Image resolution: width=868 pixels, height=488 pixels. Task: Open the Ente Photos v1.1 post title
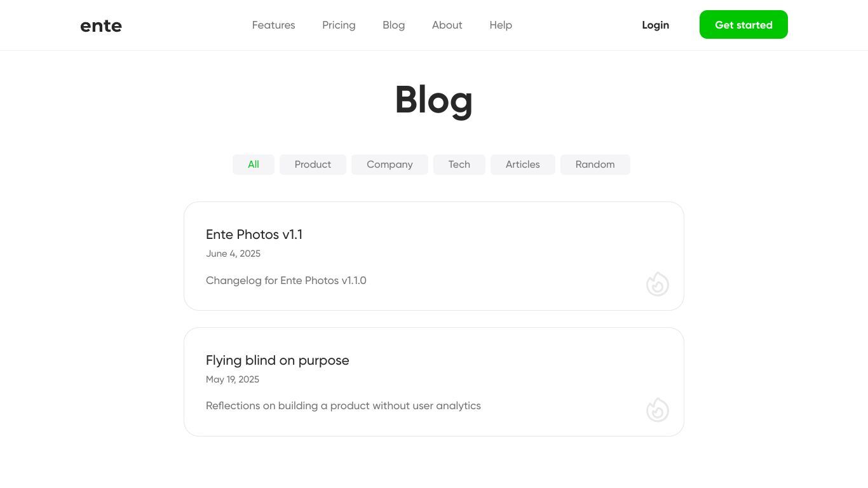tap(254, 234)
